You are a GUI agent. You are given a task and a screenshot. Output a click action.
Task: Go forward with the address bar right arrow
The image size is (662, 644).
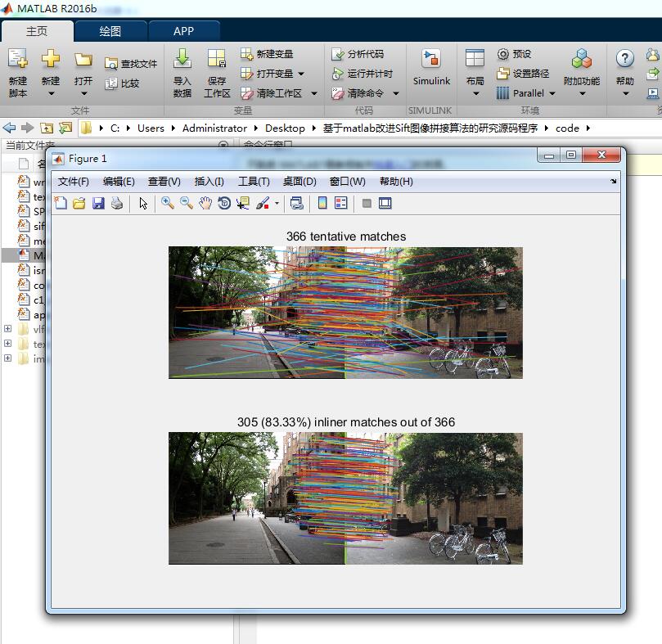28,128
